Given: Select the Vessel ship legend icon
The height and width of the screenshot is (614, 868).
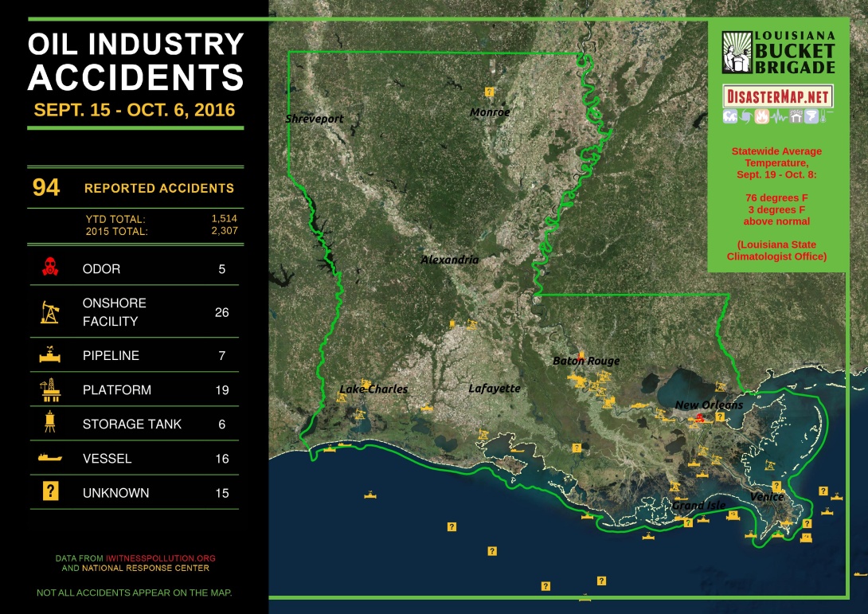Looking at the screenshot, I should (x=49, y=459).
